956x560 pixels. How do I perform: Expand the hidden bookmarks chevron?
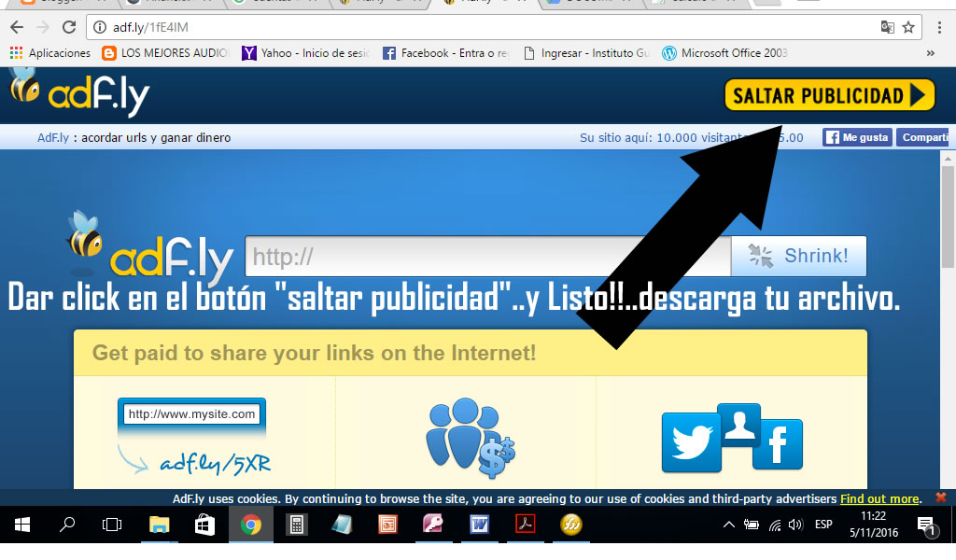click(931, 53)
